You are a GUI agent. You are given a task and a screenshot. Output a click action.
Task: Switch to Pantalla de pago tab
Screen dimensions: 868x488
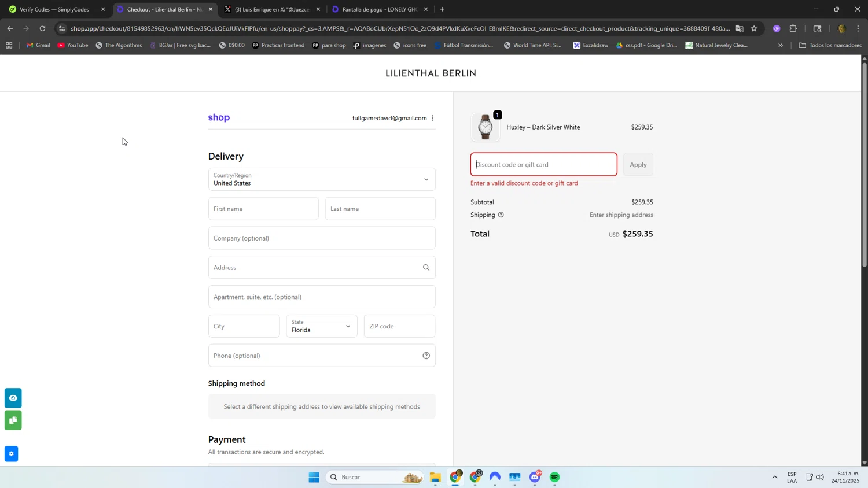pyautogui.click(x=379, y=9)
